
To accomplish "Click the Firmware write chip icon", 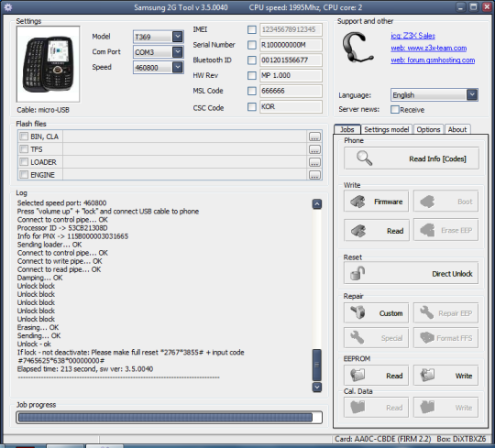I will coord(357,202).
